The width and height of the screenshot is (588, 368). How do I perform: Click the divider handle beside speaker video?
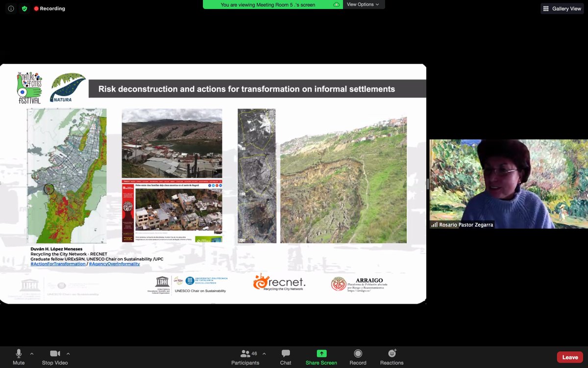428,184
